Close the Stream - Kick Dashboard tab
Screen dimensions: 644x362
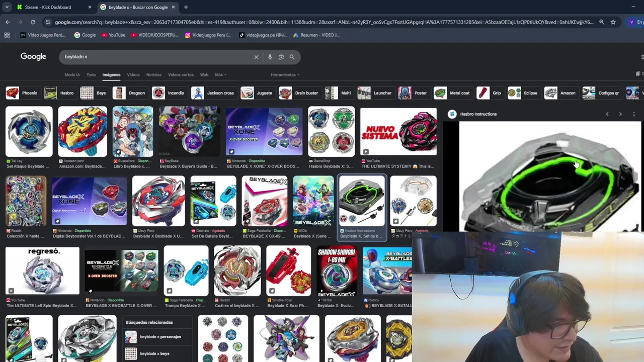pos(90,7)
